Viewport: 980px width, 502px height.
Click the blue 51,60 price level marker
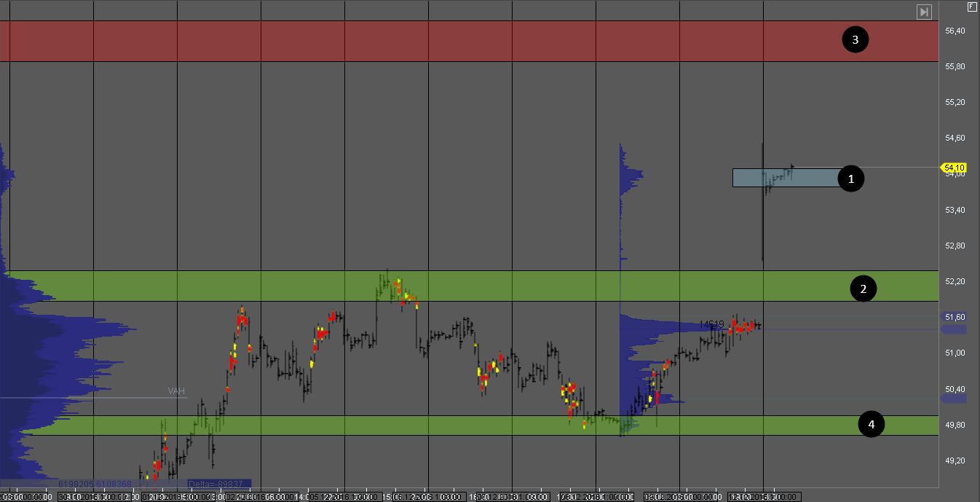pyautogui.click(x=955, y=317)
